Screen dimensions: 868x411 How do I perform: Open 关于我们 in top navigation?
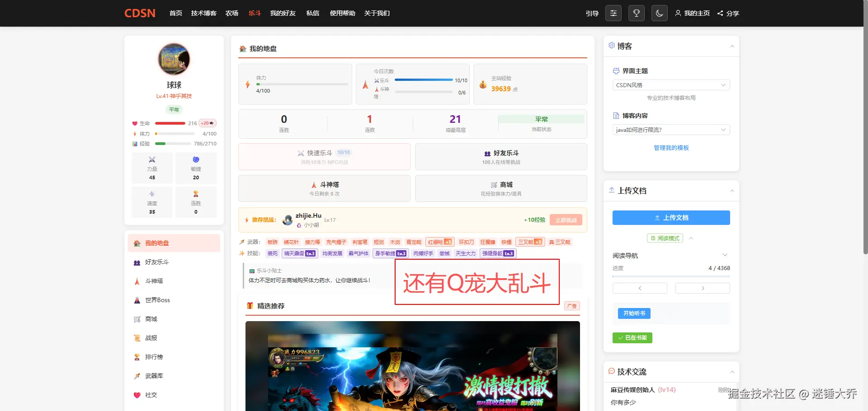click(x=377, y=13)
